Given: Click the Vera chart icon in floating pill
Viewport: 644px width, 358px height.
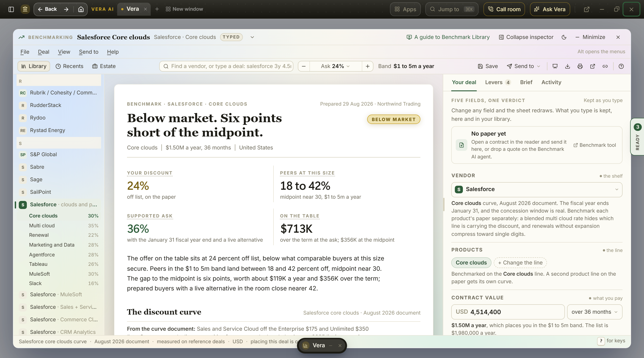Looking at the screenshot, I should coord(305,345).
